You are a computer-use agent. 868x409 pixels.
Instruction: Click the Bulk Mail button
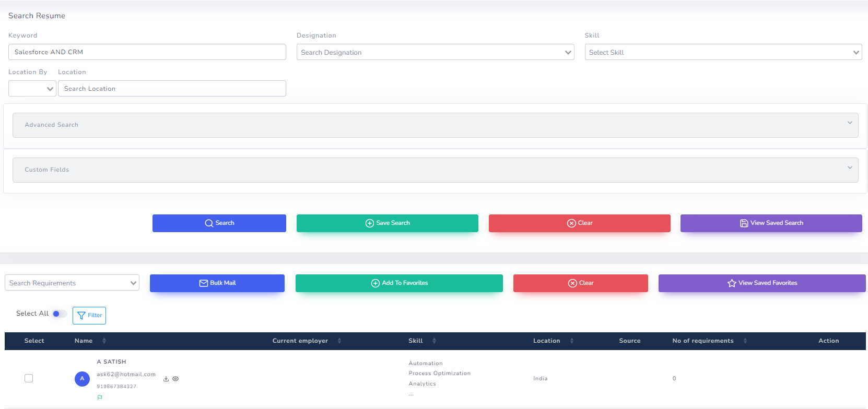pos(217,283)
